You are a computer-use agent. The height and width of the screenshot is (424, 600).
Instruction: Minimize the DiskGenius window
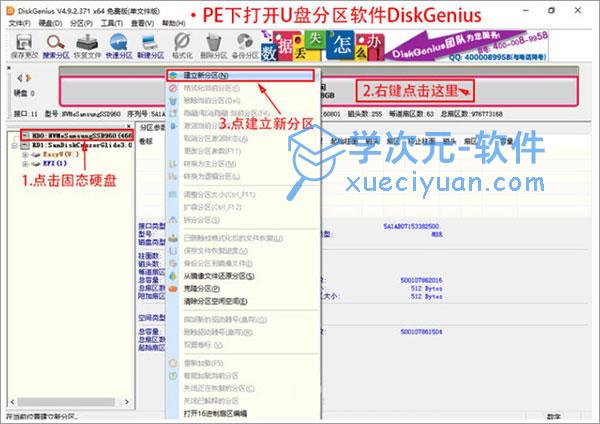tap(525, 10)
